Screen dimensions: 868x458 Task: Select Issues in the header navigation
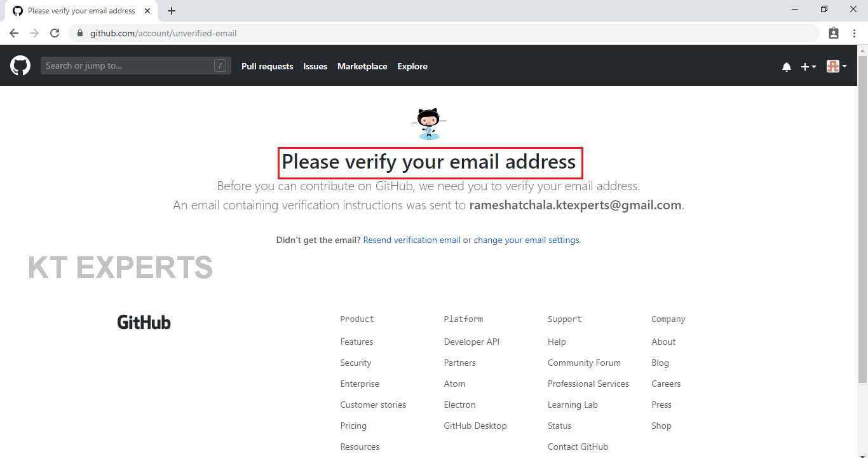pyautogui.click(x=315, y=66)
